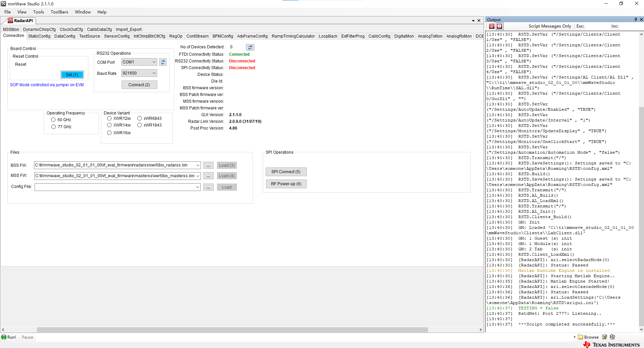
Task: Expand the MSS FW path dropdown
Action: (x=198, y=176)
